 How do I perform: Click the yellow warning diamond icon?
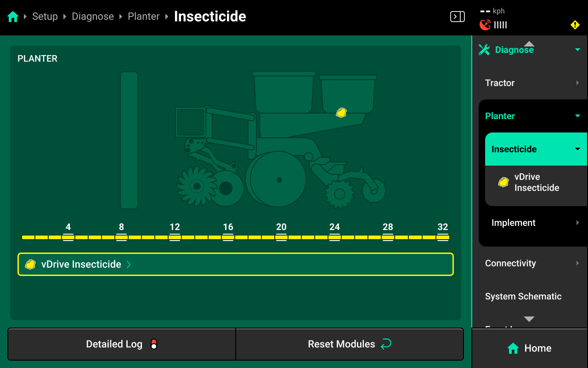tap(575, 25)
